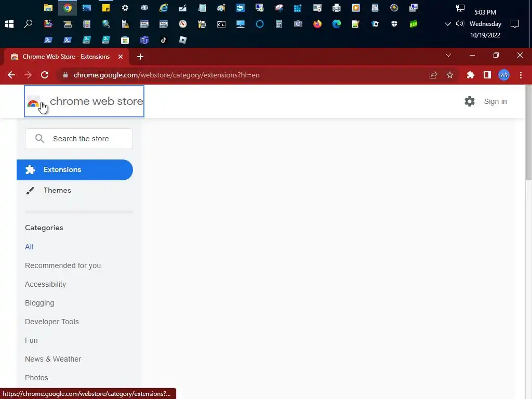Launch Firefox from the taskbar
532x399 pixels.
click(317, 24)
